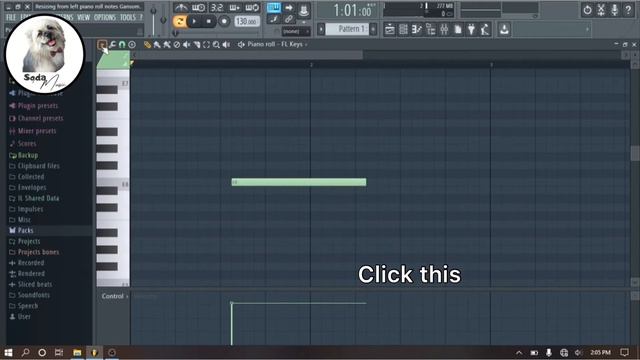640x360 pixels.
Task: Open the FILE menu
Action: [11, 18]
